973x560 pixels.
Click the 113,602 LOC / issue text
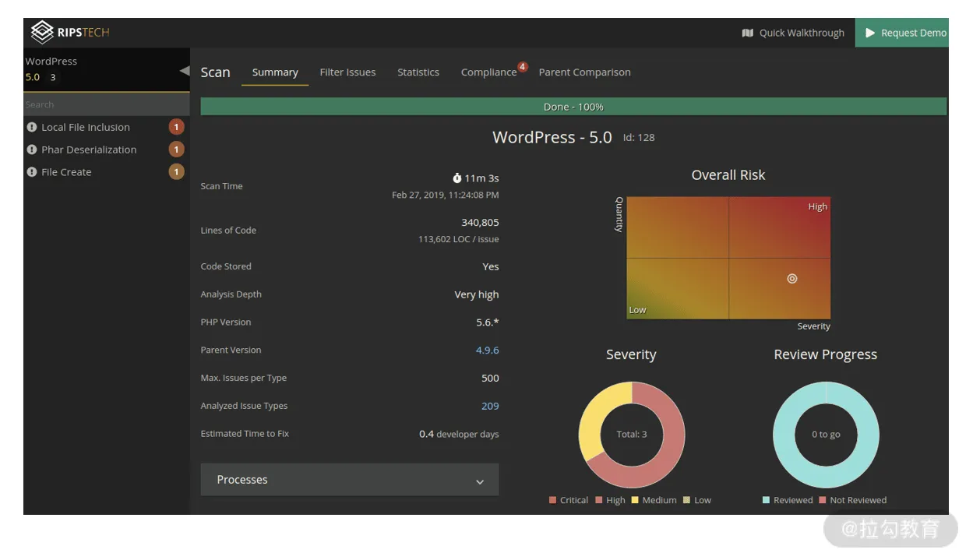[x=459, y=239]
